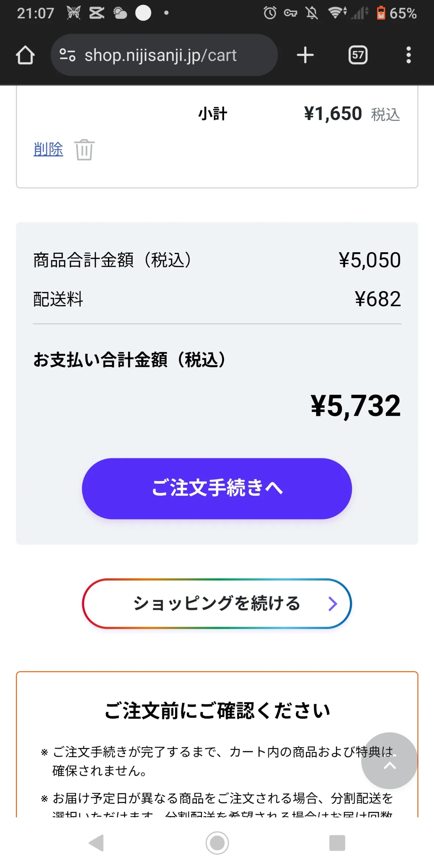
Task: Tap the shop.nijisanji.jp/cart address bar
Action: [x=160, y=55]
